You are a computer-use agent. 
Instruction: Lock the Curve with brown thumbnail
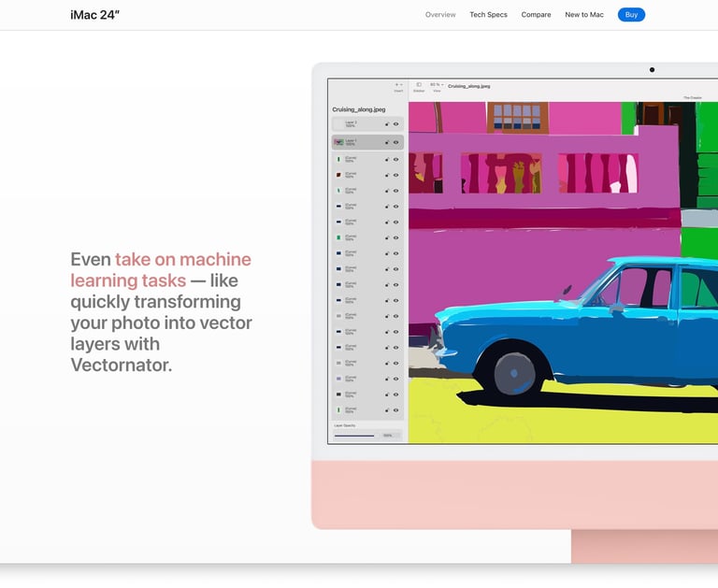click(x=387, y=175)
